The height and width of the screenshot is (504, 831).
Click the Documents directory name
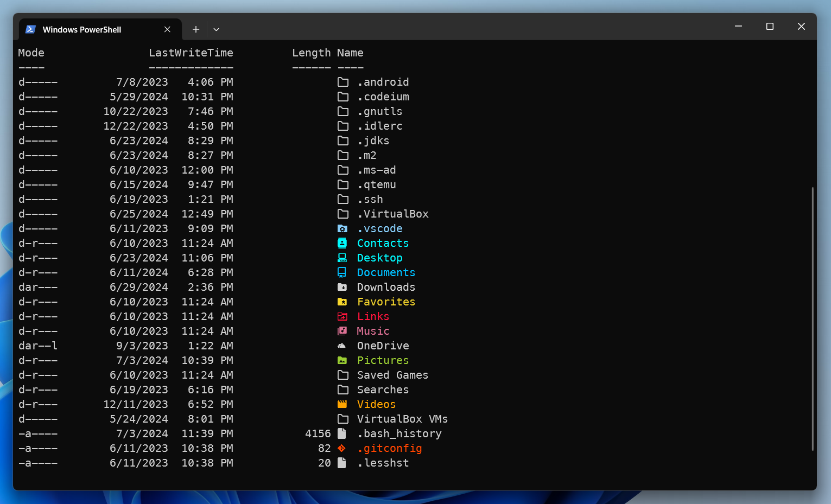tap(386, 272)
